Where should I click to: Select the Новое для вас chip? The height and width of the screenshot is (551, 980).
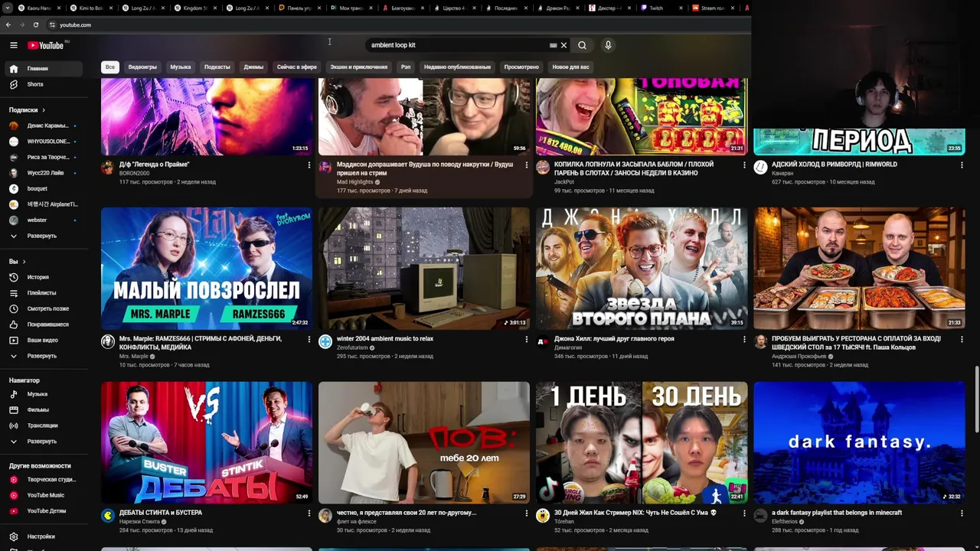(570, 67)
